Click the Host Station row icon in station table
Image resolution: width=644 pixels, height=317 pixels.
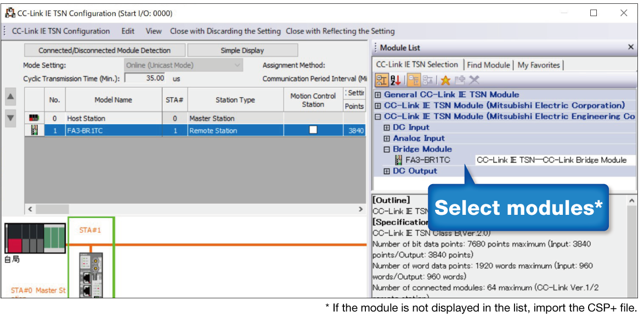34,119
